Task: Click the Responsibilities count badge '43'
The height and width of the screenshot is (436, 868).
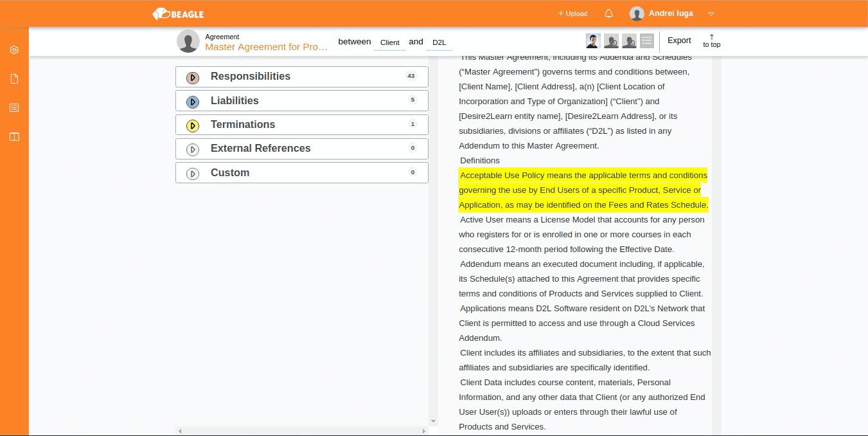Action: click(411, 76)
